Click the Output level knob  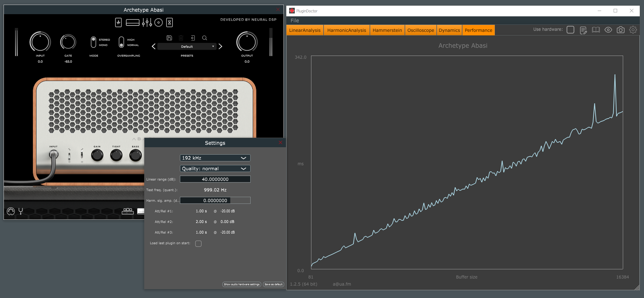coord(247,42)
